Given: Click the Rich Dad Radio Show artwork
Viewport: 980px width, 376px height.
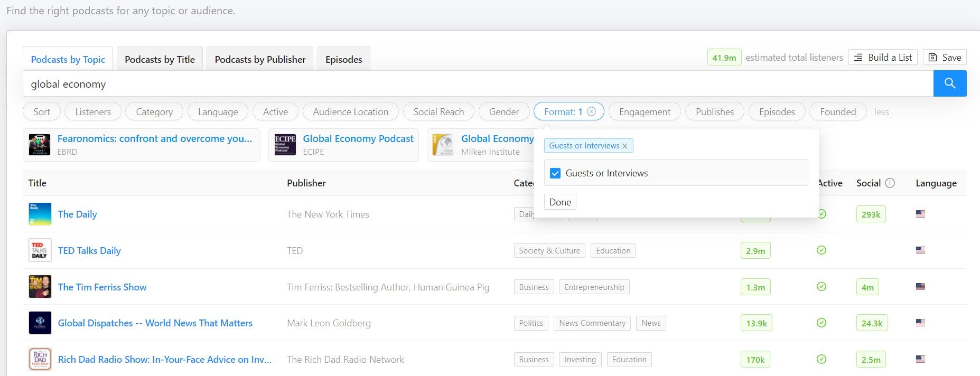Looking at the screenshot, I should point(40,359).
